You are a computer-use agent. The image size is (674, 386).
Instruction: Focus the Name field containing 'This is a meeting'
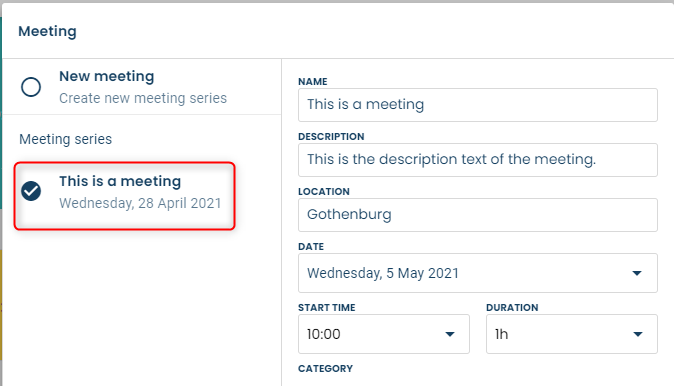coord(478,105)
